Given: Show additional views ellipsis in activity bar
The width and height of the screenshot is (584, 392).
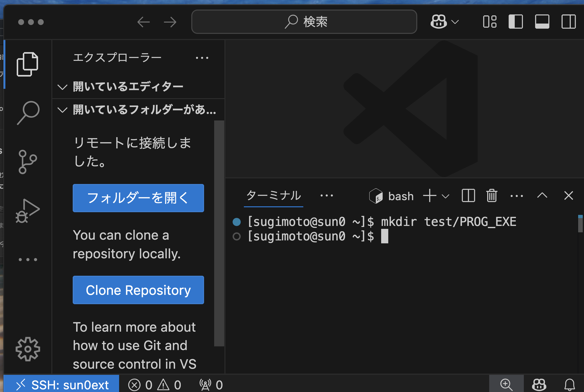Looking at the screenshot, I should (x=28, y=260).
